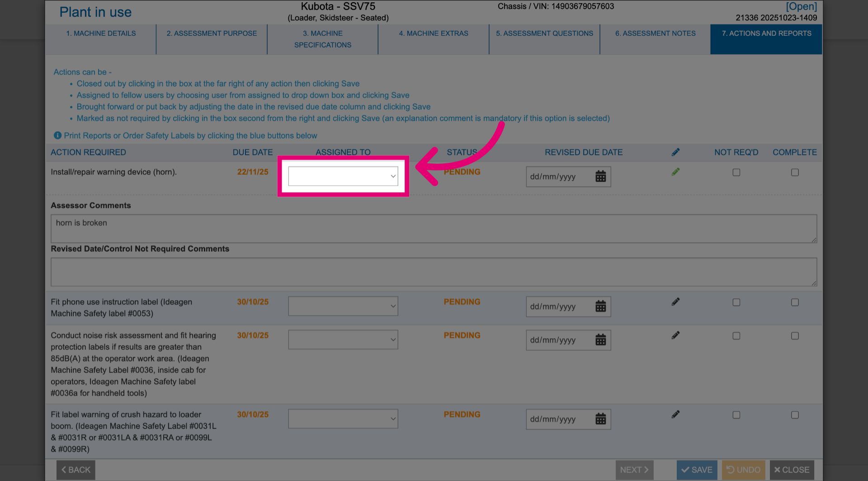Click the Action Required column header

[x=88, y=152]
